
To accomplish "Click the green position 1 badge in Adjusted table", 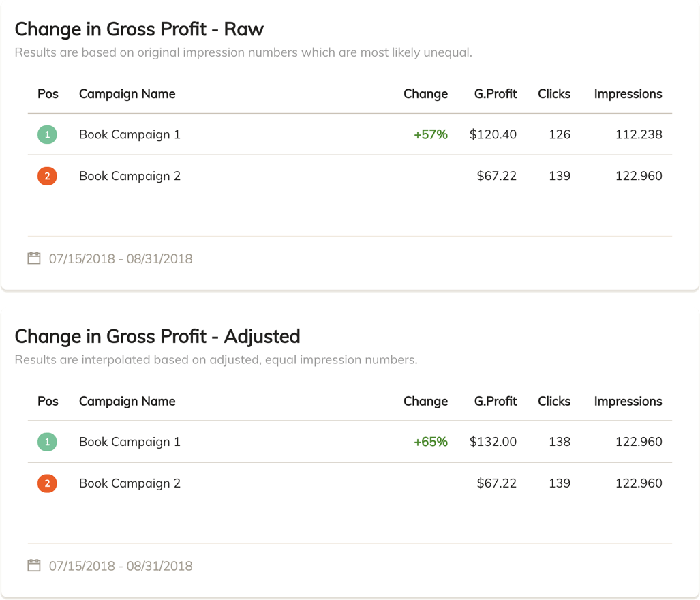I will [x=46, y=442].
